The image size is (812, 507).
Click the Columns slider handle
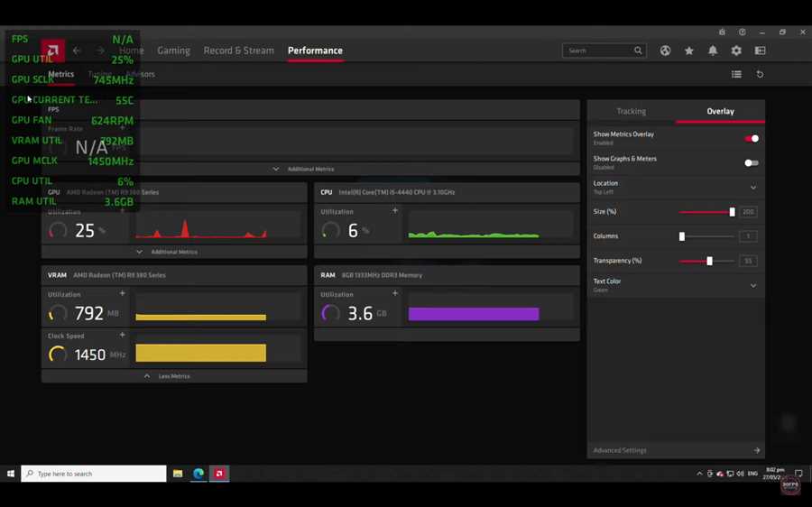682,236
